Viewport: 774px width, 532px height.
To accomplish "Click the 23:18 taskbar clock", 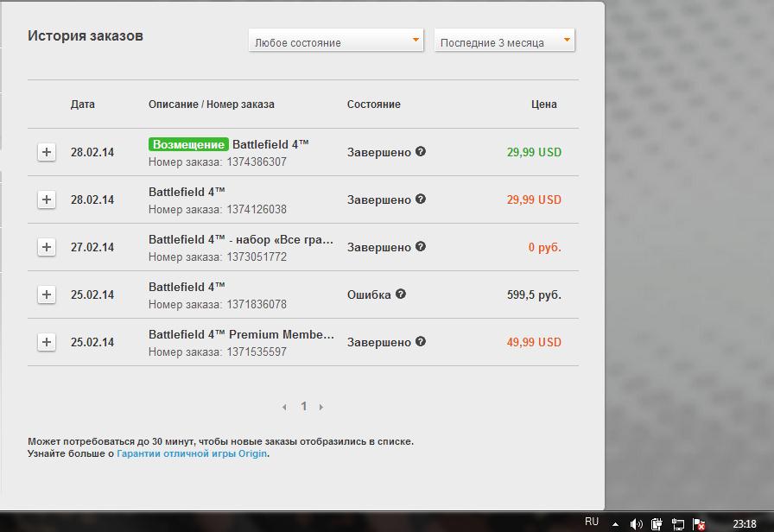I will pyautogui.click(x=745, y=523).
